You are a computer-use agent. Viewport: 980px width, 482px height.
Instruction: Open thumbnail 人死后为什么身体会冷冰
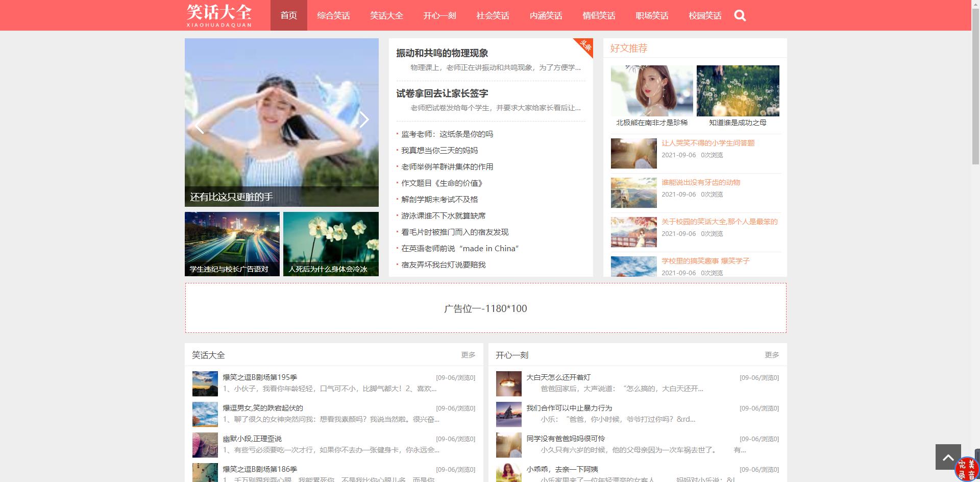point(331,244)
